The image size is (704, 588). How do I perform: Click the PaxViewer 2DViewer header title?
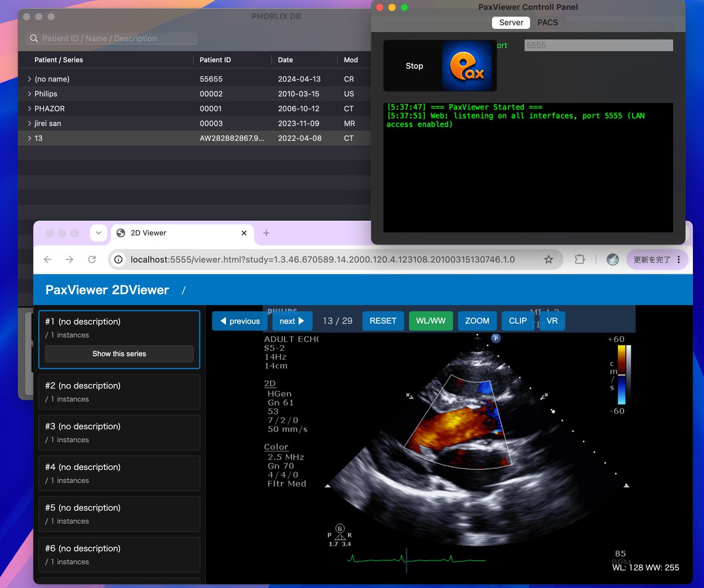(107, 290)
